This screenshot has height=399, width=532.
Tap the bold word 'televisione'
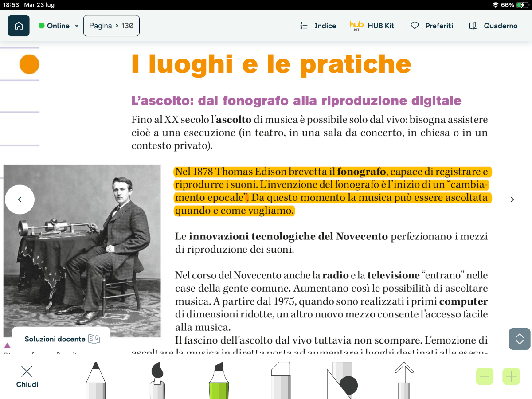pyautogui.click(x=393, y=275)
